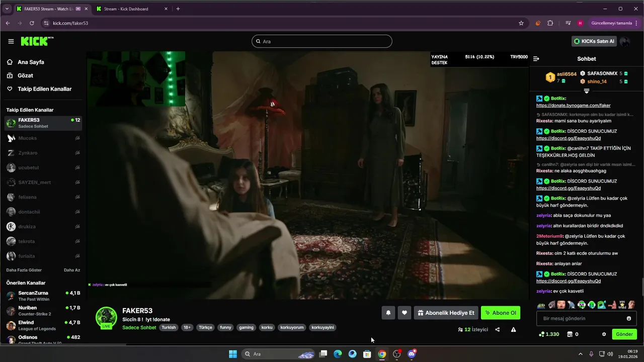
Task: Collapse the Sohbet chat panel
Action: pyautogui.click(x=536, y=59)
